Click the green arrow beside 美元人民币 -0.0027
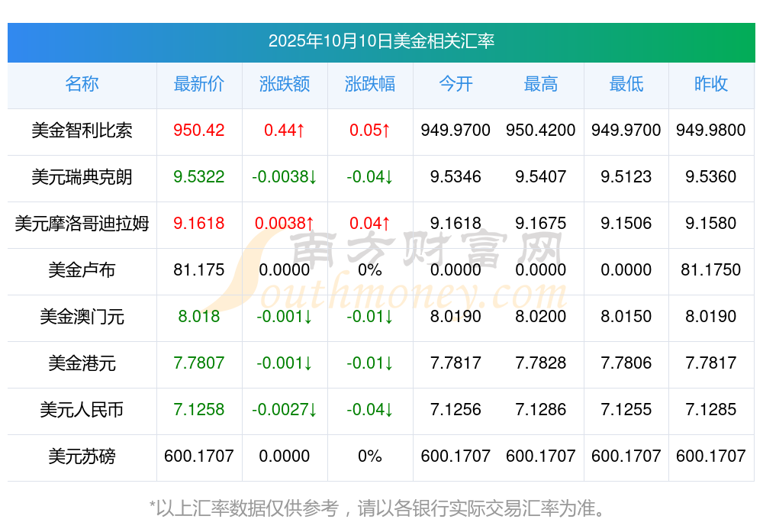The image size is (763, 532). [311, 411]
